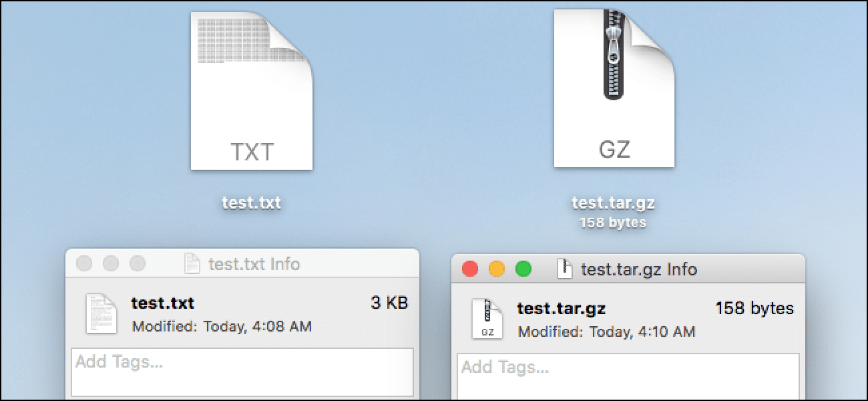Select the test.tar.gz archive icon on desktop
The width and height of the screenshot is (868, 401).
pos(614,88)
